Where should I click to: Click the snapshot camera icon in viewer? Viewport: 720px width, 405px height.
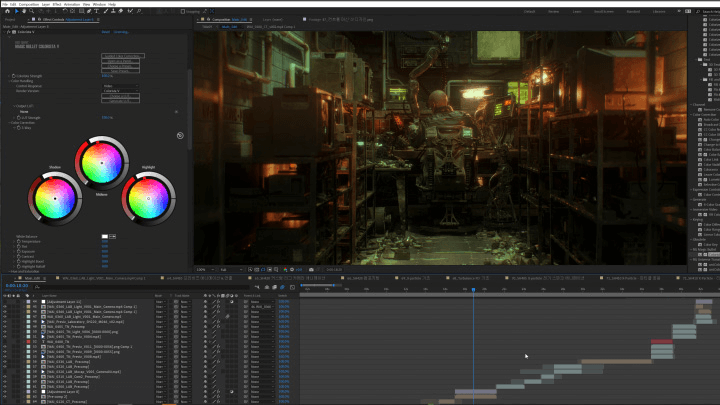[x=311, y=270]
